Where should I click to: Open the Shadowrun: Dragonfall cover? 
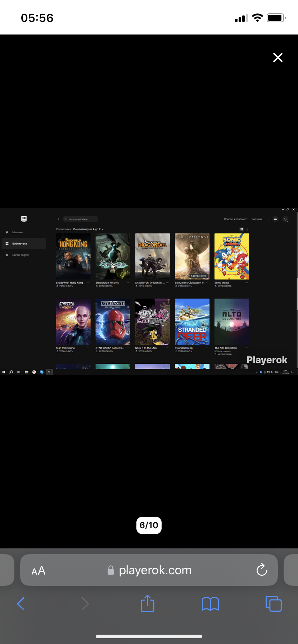tap(153, 256)
